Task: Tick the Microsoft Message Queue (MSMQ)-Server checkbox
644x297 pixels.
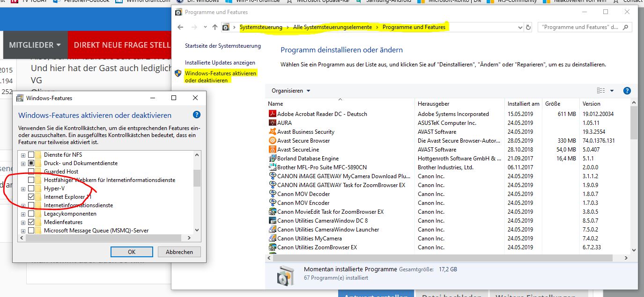Action: 31,231
